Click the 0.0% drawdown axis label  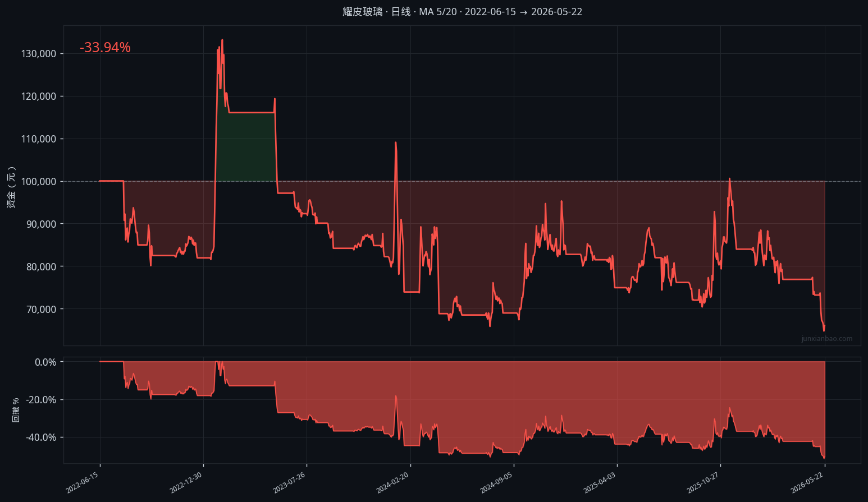45,362
